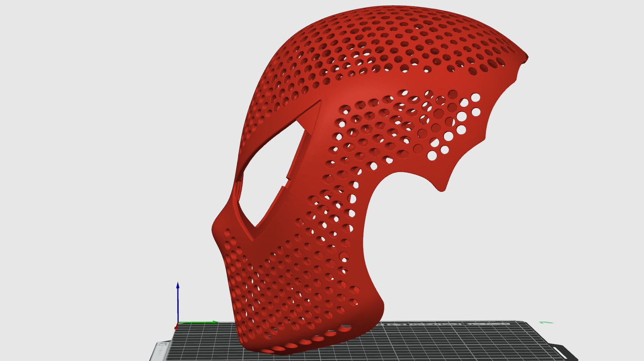
Task: Click the small green marker beside the plate
Action: pos(546,322)
